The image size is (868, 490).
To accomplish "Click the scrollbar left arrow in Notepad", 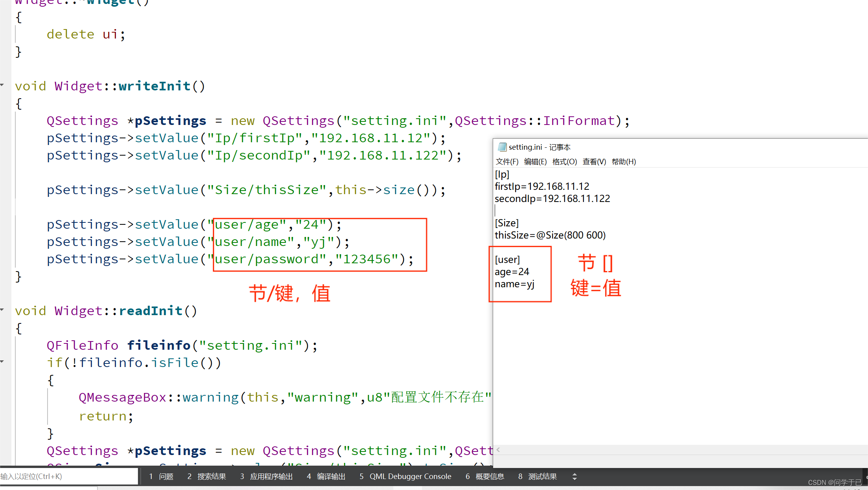I will [498, 450].
